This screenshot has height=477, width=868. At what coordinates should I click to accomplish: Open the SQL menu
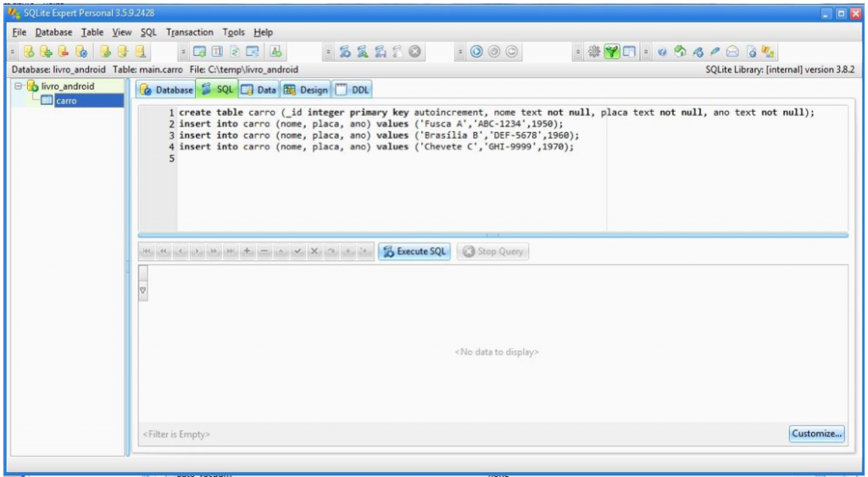coord(148,32)
